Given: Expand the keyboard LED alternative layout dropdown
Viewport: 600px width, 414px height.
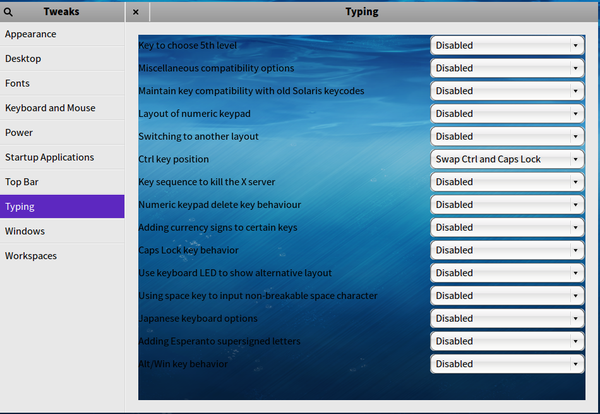Looking at the screenshot, I should pyautogui.click(x=507, y=273).
